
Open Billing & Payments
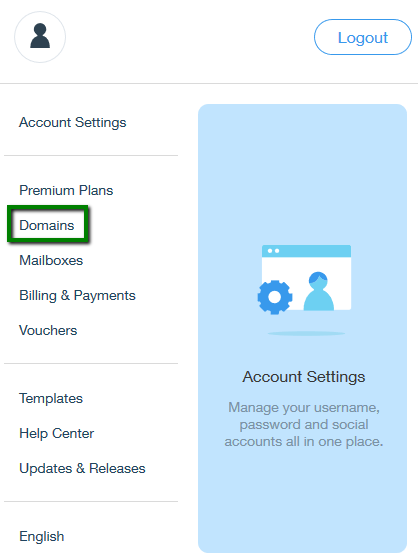point(77,295)
